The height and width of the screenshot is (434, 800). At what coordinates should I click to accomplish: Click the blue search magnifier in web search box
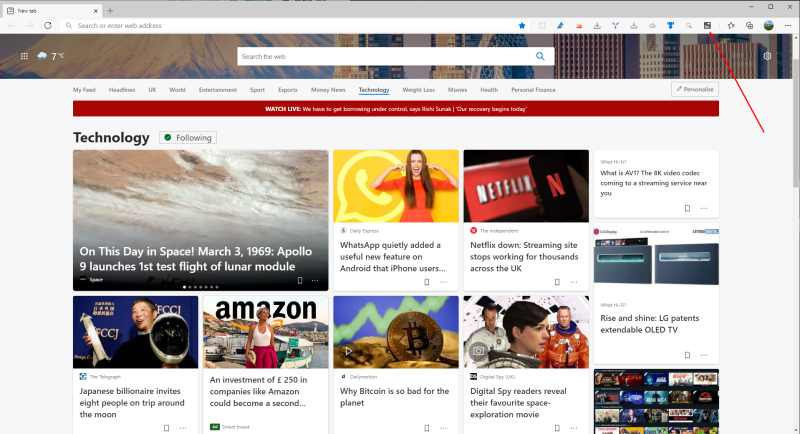click(x=540, y=57)
